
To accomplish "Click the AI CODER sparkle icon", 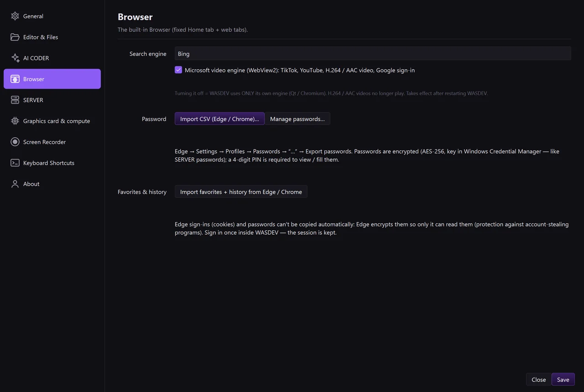I will [x=15, y=58].
